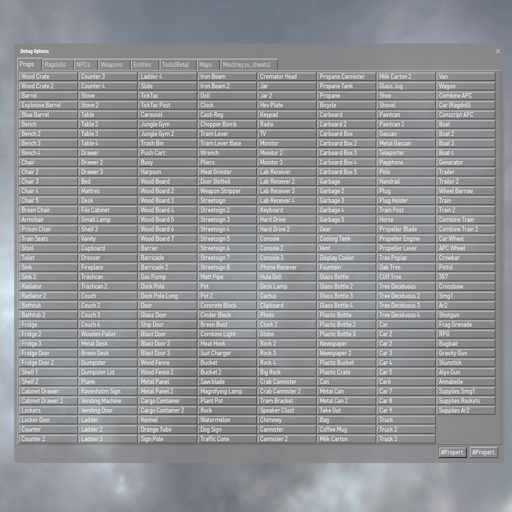This screenshot has height=512, width=512.
Task: Click the Chimney button
Action: pos(287,420)
